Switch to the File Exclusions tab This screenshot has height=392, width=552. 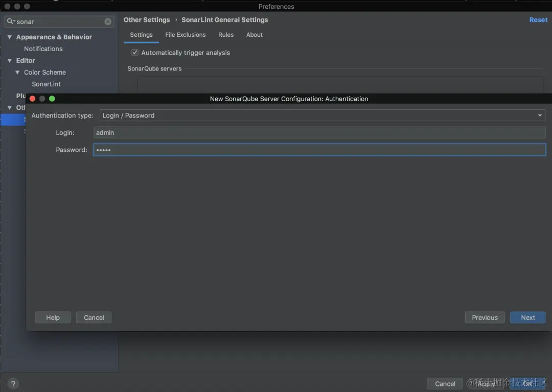tap(185, 35)
